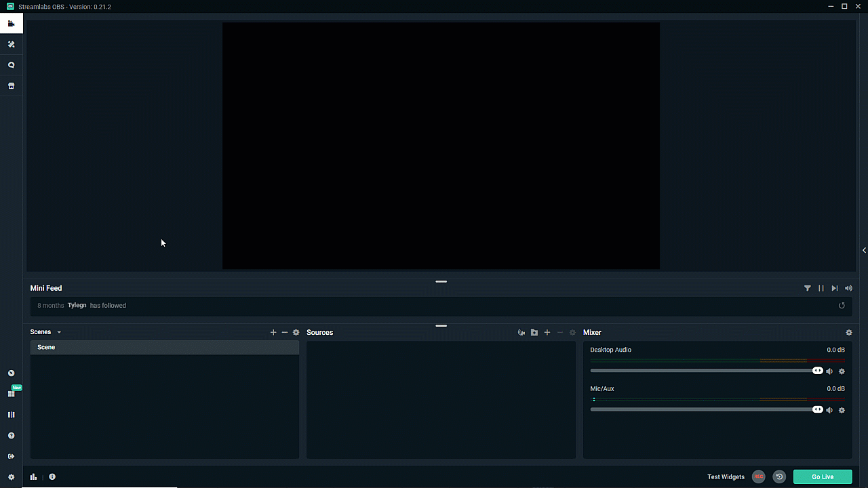This screenshot has height=488, width=868.
Task: Mute the Mic/Aux channel
Action: pyautogui.click(x=829, y=410)
